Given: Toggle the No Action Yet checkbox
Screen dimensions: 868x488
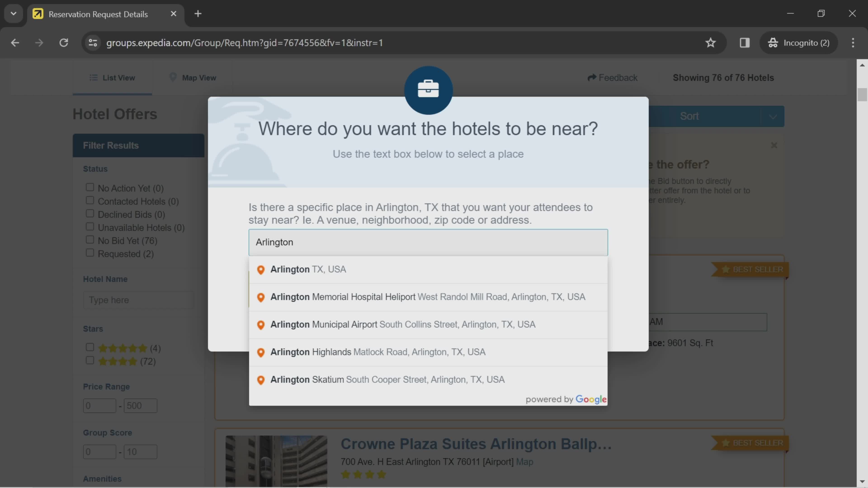Looking at the screenshot, I should 90,187.
